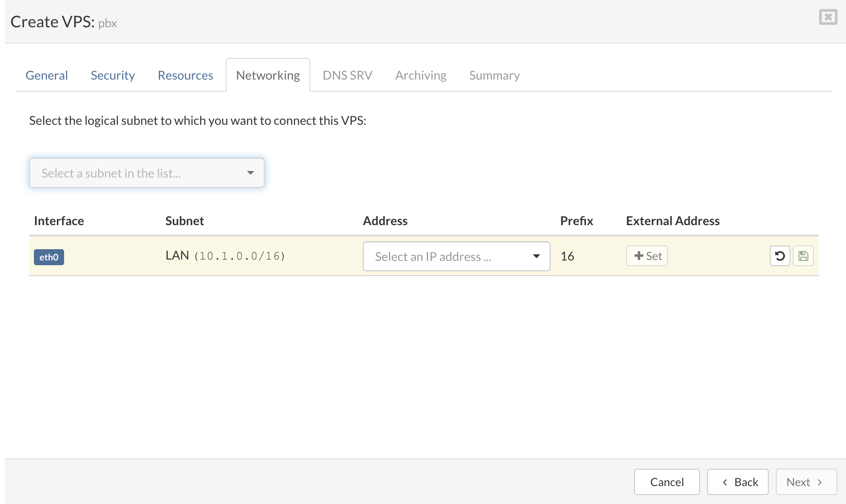This screenshot has height=504, width=846.
Task: Open the Archiving tab
Action: (x=420, y=75)
